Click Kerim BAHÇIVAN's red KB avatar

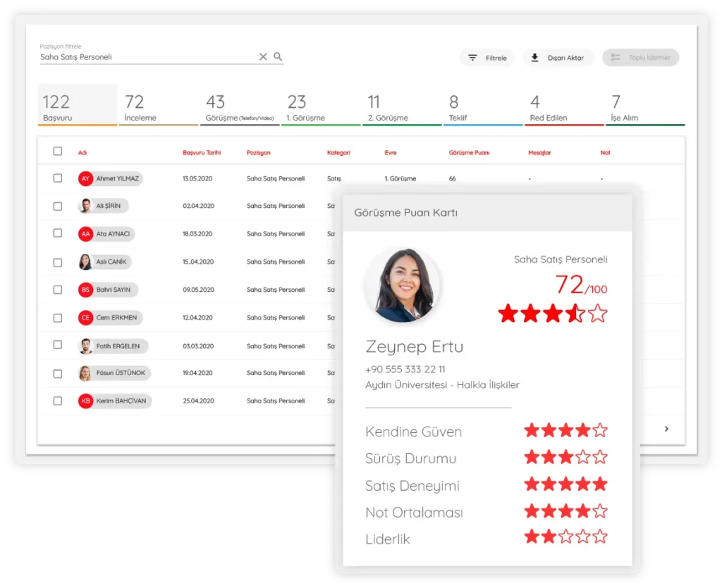[85, 401]
